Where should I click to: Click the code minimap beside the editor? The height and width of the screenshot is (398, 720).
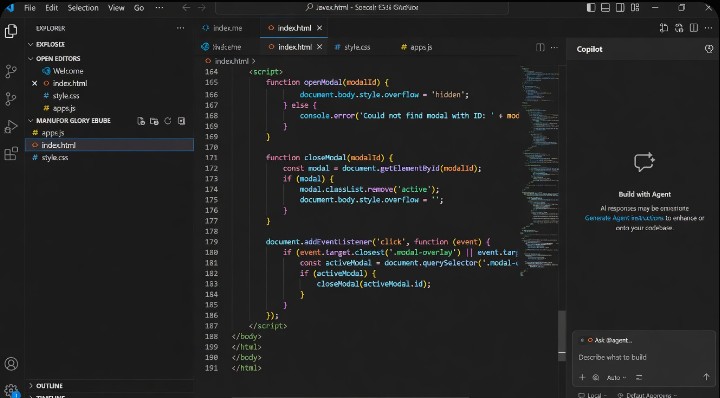pos(539,170)
